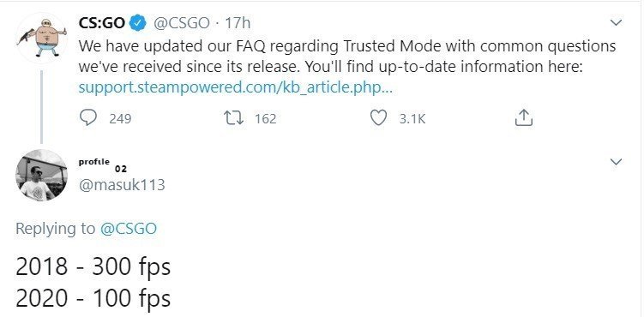Open the CS:GO profile avatar
The height and width of the screenshot is (317, 644).
click(x=42, y=38)
